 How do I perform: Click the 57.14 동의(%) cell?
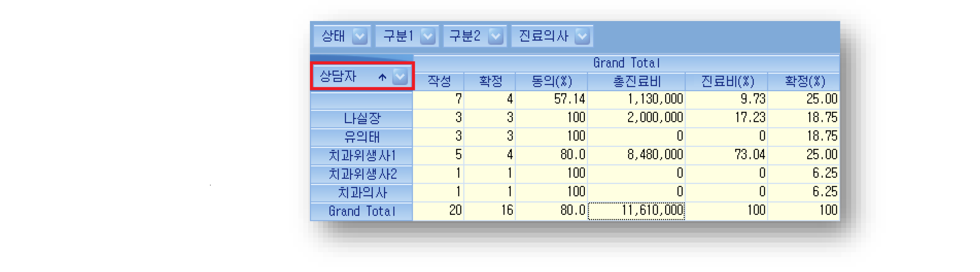(x=552, y=99)
